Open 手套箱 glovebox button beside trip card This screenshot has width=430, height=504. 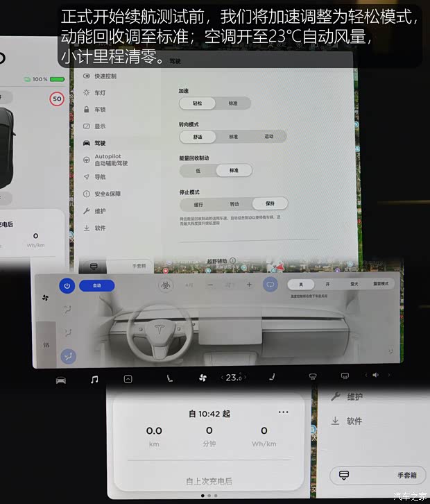(x=378, y=476)
